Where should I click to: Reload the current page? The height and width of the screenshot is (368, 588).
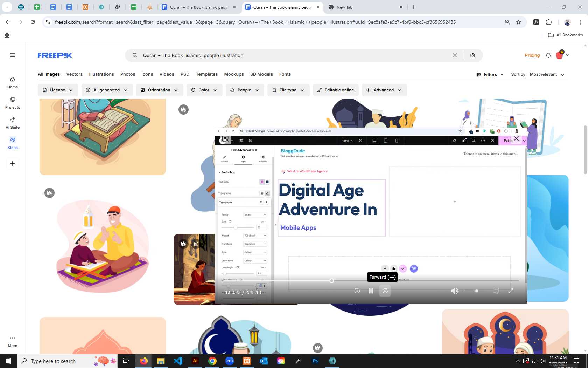33,22
